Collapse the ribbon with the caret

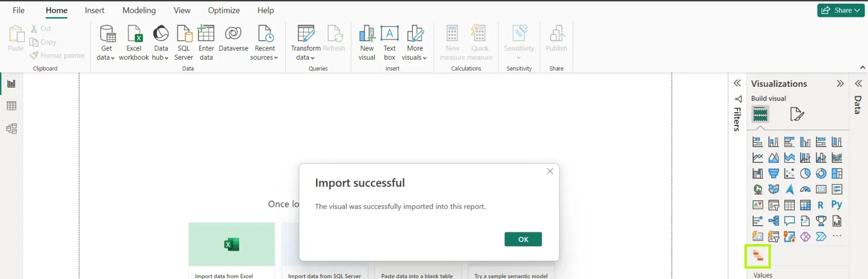click(x=863, y=68)
